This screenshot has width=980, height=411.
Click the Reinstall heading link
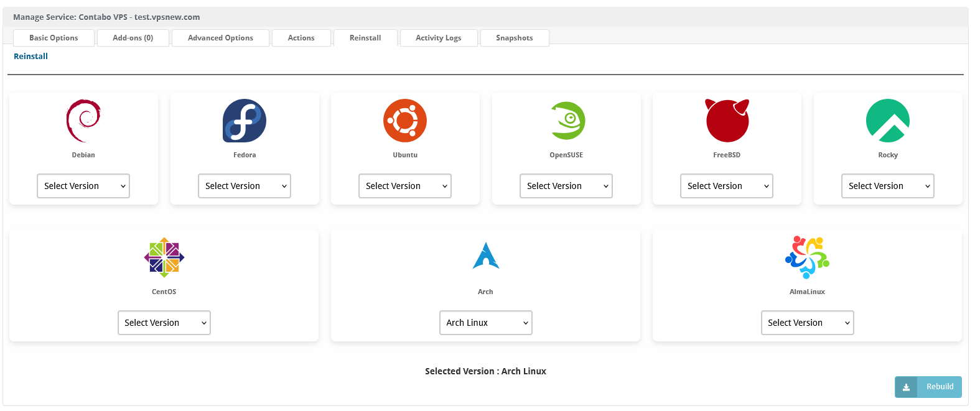coord(30,56)
